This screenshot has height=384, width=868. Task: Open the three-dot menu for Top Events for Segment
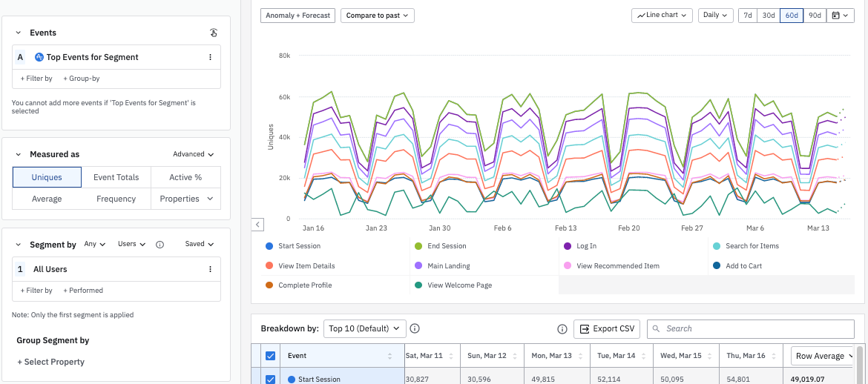coord(210,57)
